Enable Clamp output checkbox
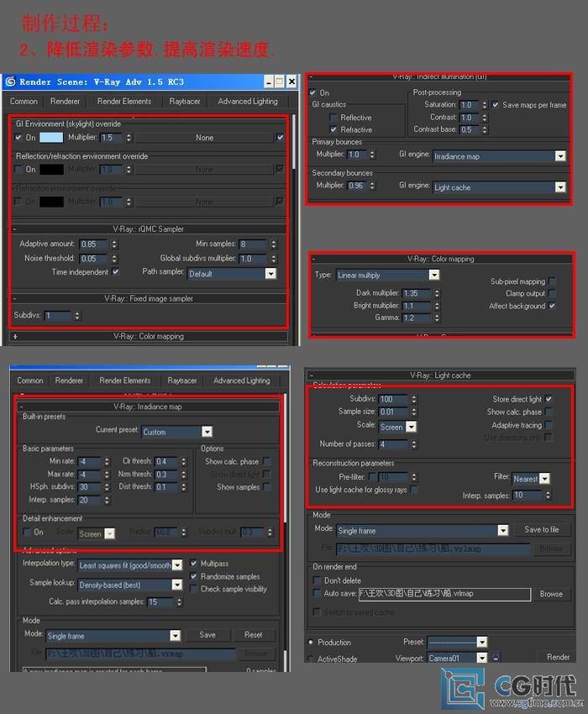 [552, 293]
